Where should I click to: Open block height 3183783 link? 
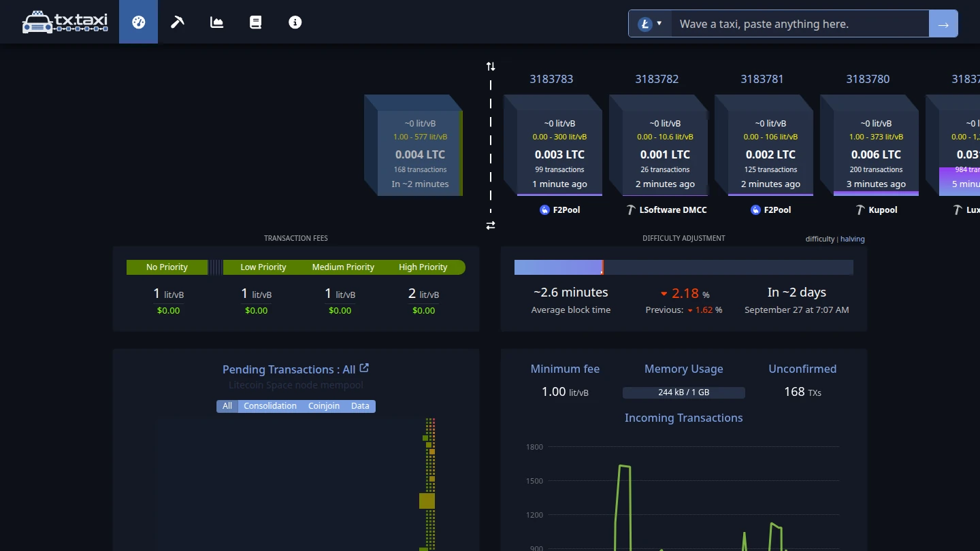551,79
